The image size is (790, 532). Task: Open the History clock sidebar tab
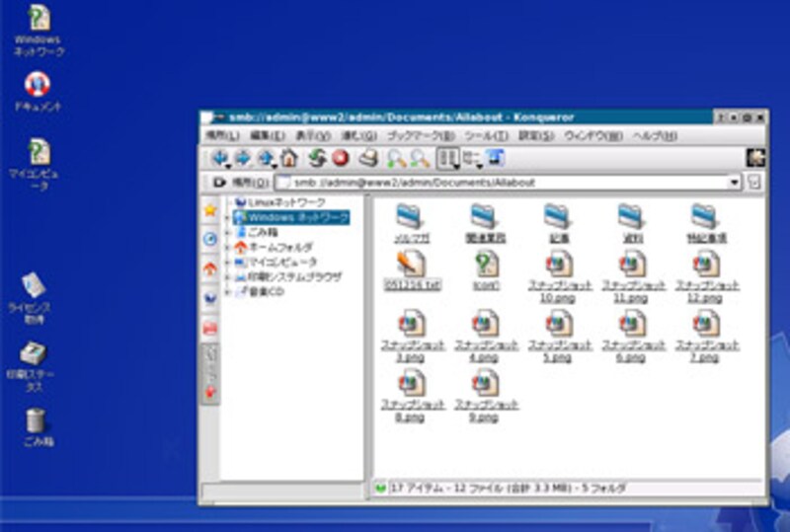pos(210,239)
